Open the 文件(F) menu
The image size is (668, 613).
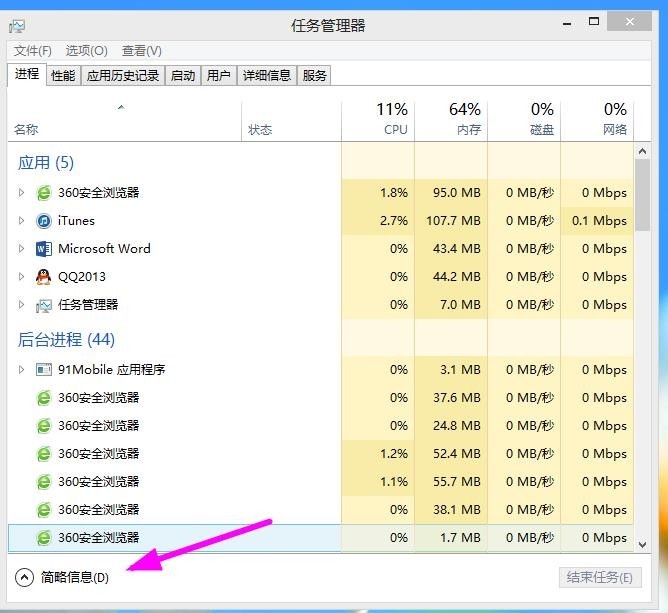(32, 51)
